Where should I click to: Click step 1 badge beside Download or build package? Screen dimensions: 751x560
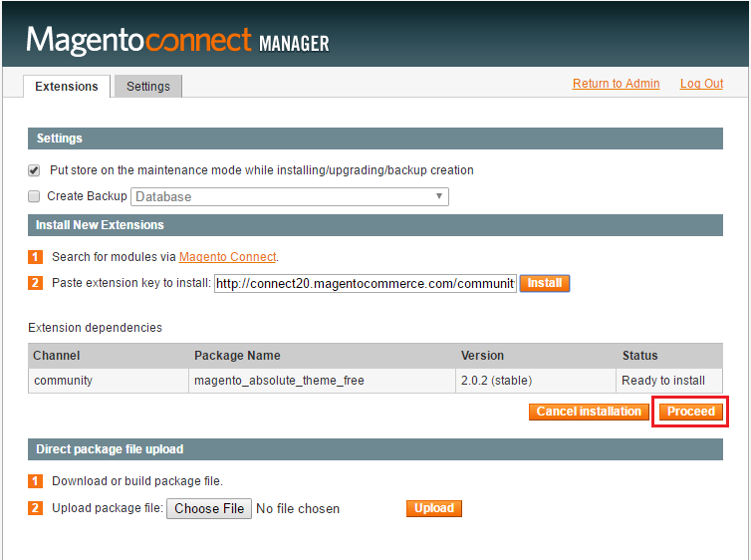point(35,481)
